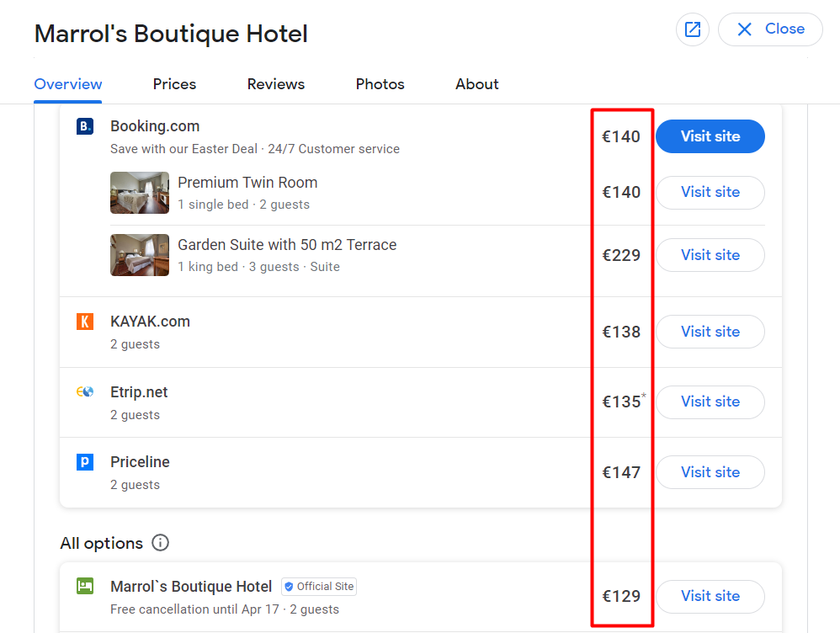The width and height of the screenshot is (840, 633).
Task: Open the Prices tab
Action: (174, 84)
